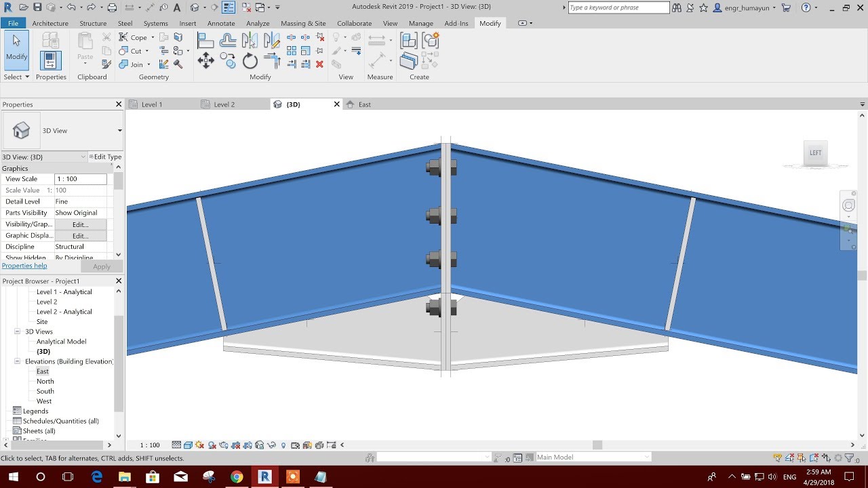Select the Align tool in Modify panel
The height and width of the screenshot is (488, 868).
(205, 40)
